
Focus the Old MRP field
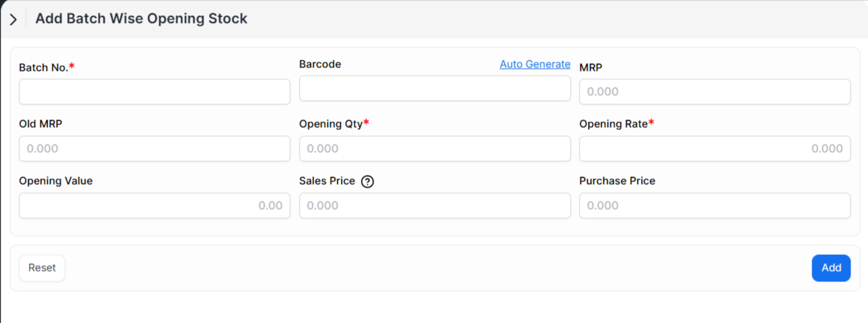pos(154,149)
